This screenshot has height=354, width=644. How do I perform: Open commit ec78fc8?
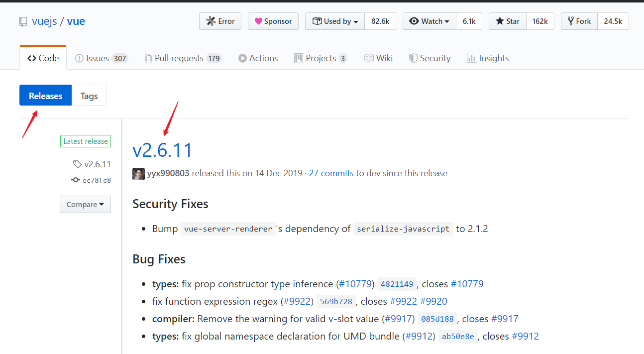(x=92, y=180)
